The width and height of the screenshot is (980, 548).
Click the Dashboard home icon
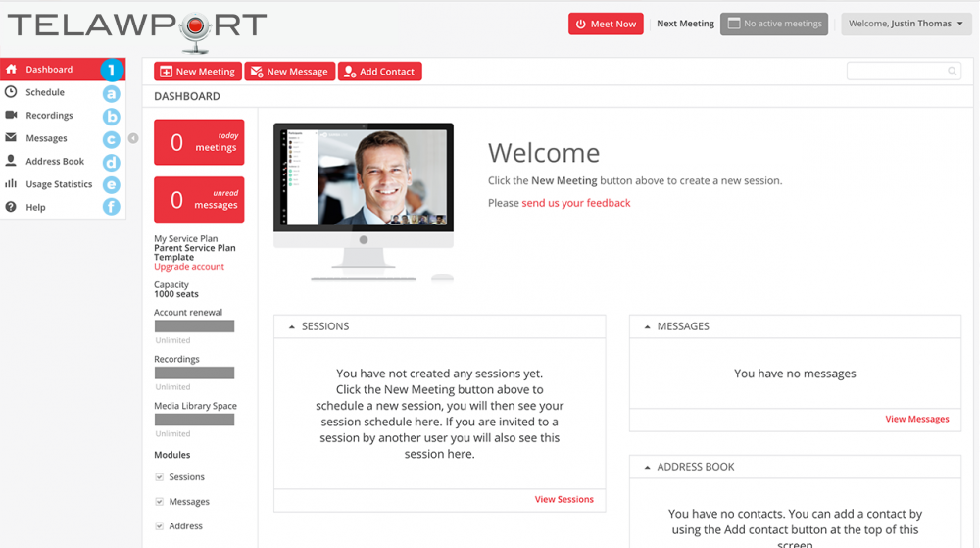[x=11, y=69]
